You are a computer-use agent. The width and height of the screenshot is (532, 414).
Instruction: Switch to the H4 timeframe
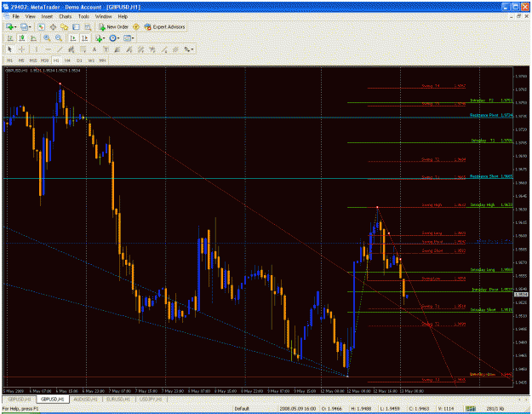point(67,60)
